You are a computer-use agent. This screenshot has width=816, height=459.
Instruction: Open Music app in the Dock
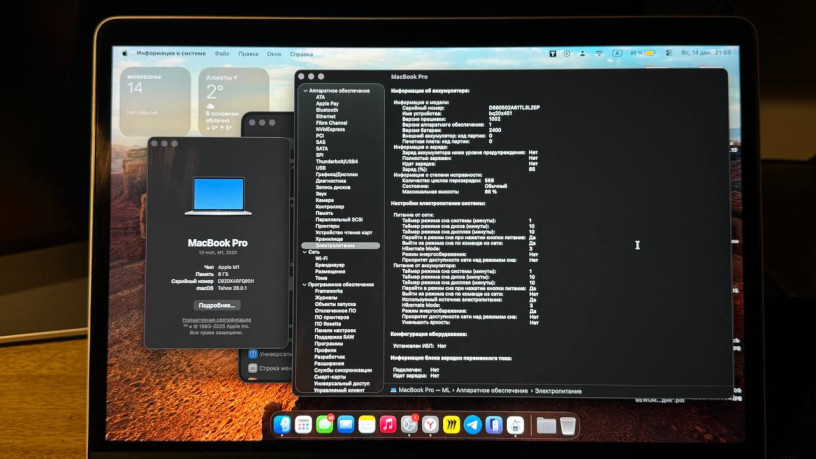coord(388,425)
